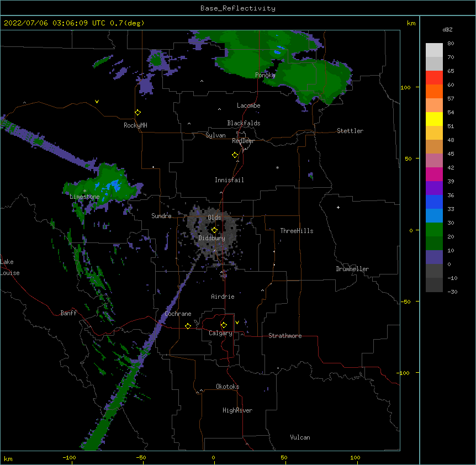Select the slate purple 0-10 dBZ legend swatch

[434, 257]
